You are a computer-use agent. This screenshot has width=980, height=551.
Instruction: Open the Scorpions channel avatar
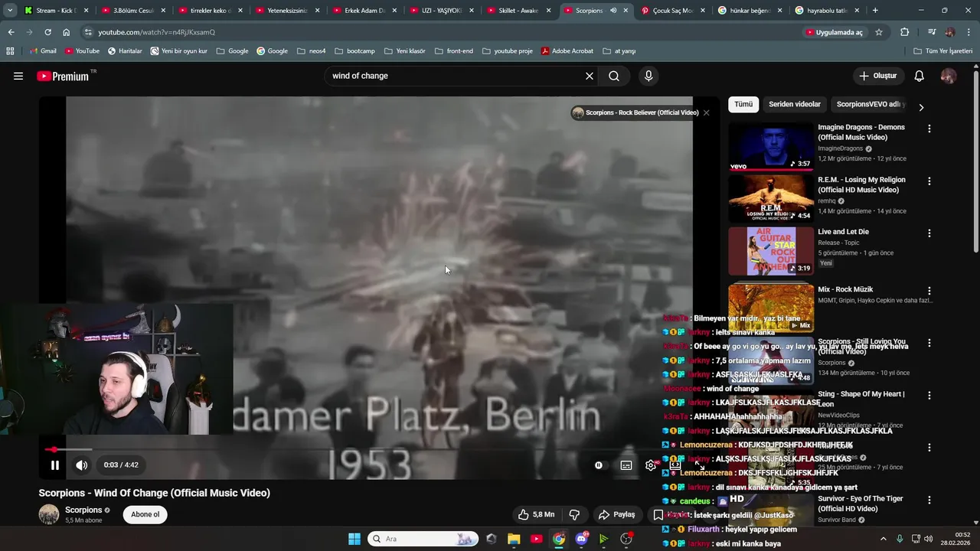49,514
